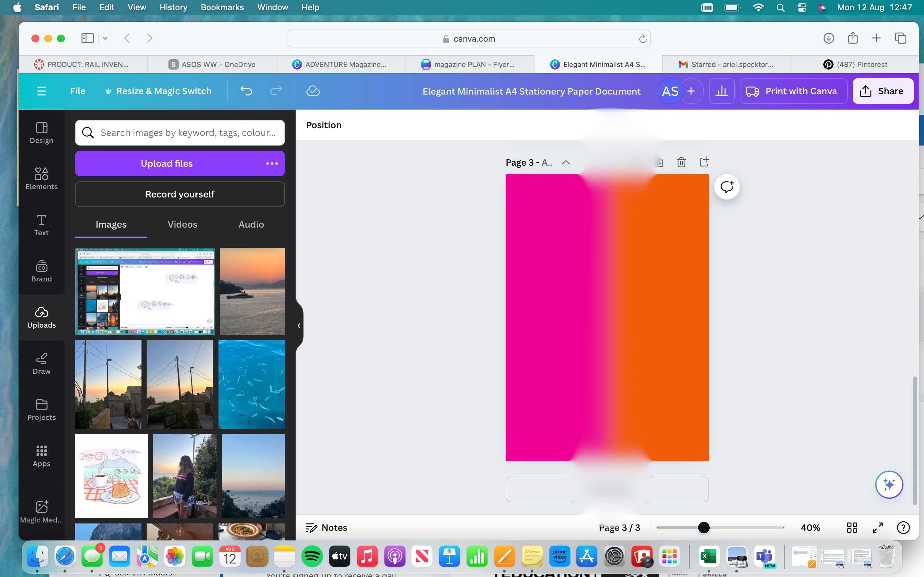Open the Elements panel in sidebar
The width and height of the screenshot is (924, 577).
pyautogui.click(x=41, y=179)
